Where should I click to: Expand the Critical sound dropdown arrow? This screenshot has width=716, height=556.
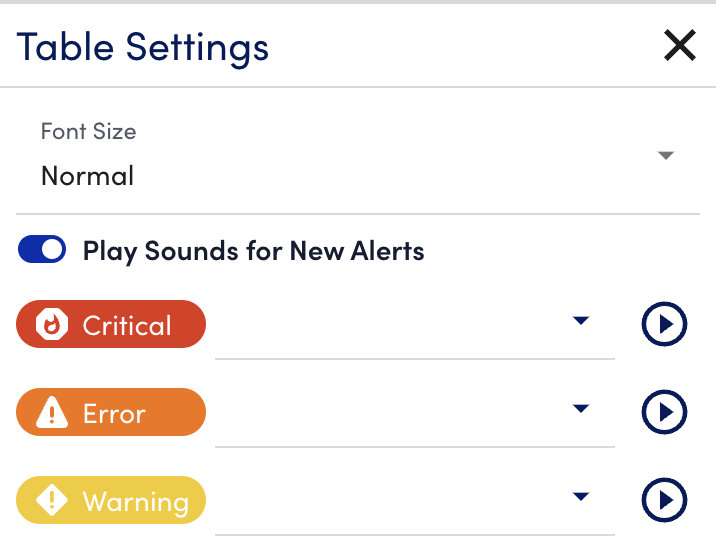click(581, 320)
